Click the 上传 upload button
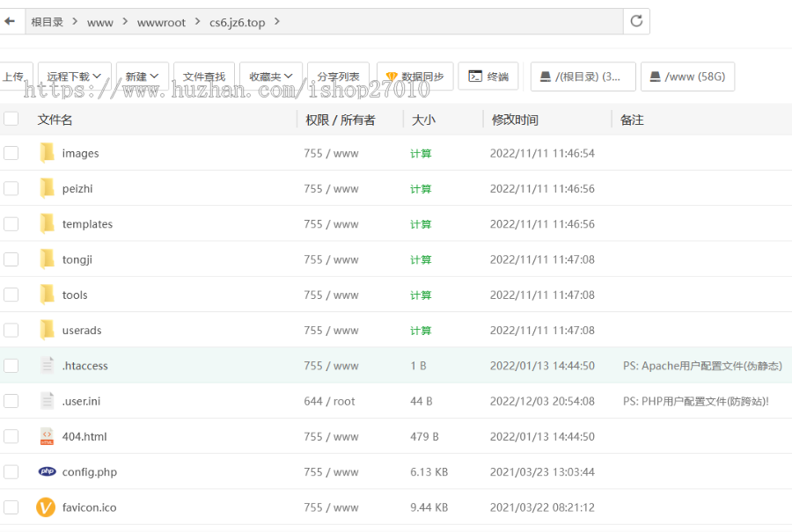Image resolution: width=792 pixels, height=532 pixels. [15, 77]
